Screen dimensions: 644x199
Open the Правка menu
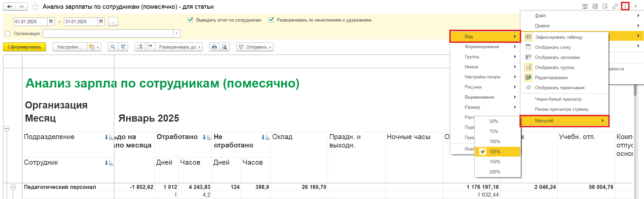582,26
